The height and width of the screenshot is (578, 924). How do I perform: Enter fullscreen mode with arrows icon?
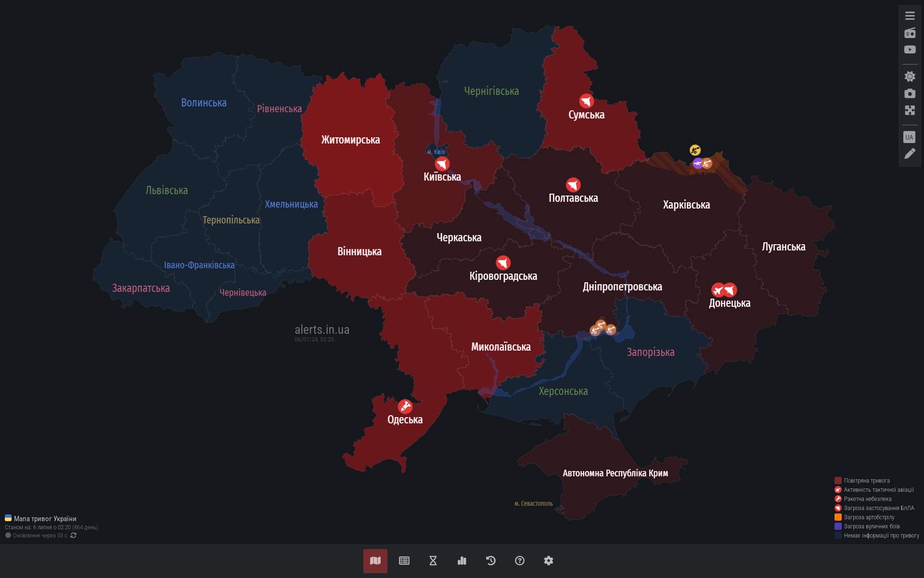(910, 110)
